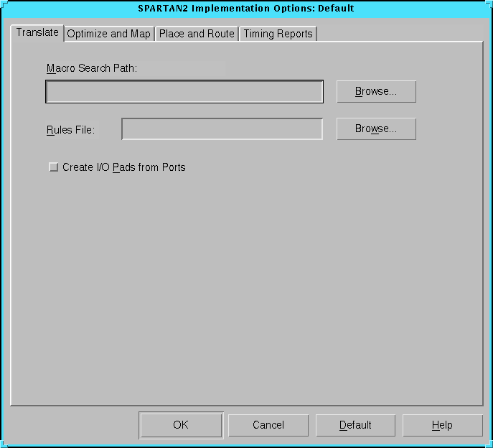Click the Macro Search Path text field
Viewport: 493px width, 448px height.
184,92
